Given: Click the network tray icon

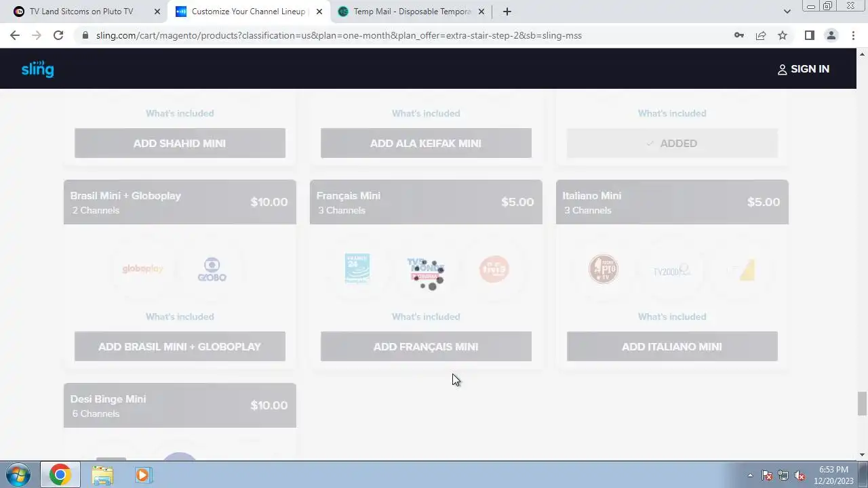Looking at the screenshot, I should coord(783,475).
